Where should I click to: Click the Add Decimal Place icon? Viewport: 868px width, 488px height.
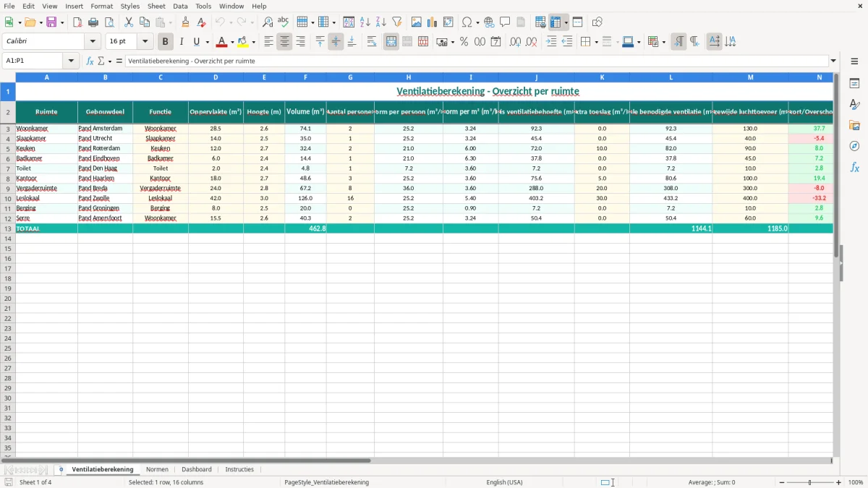click(x=516, y=42)
